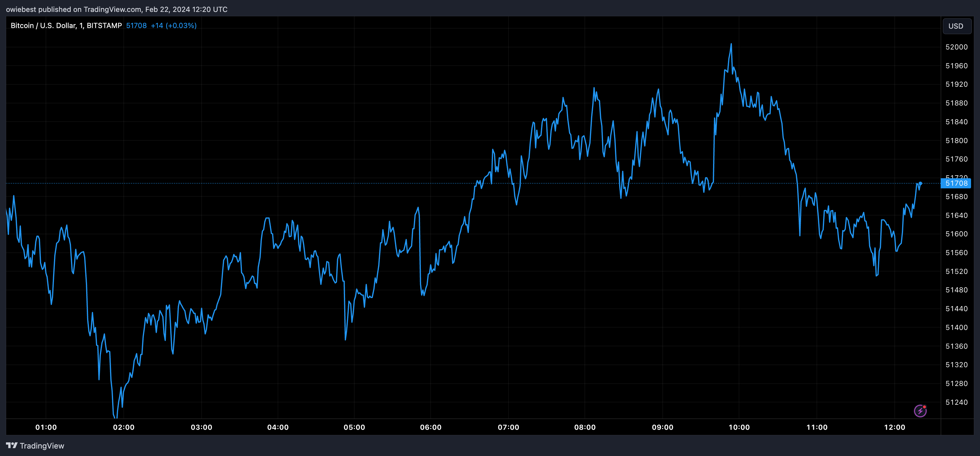This screenshot has width=980, height=456.
Task: Click the 51440 price axis label
Action: (956, 309)
